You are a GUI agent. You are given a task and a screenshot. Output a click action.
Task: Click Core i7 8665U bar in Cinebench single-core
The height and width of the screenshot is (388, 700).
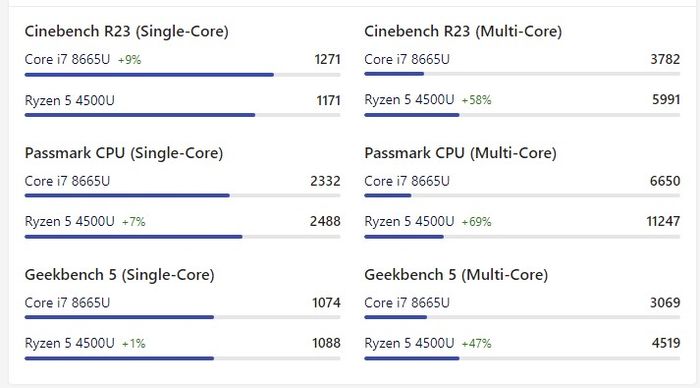(183, 75)
